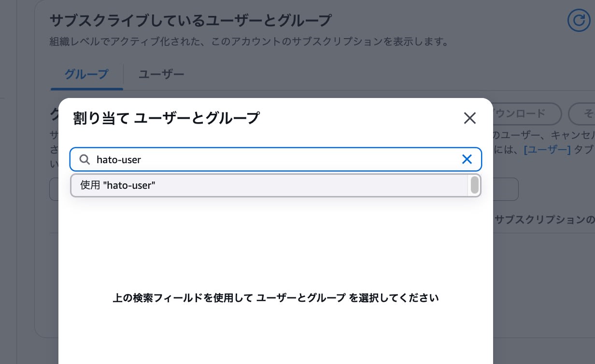Click the obscured button on the left behind the modal
Screen dimensions: 595x364
coord(55,189)
